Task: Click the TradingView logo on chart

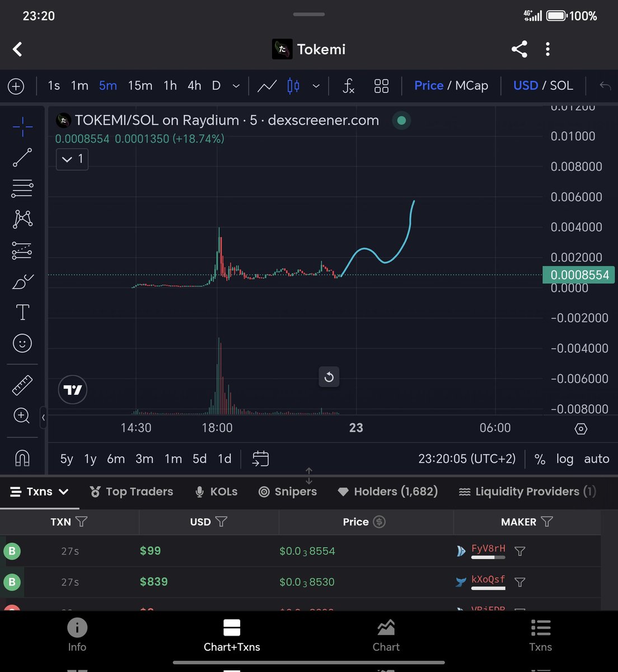Action: [73, 390]
